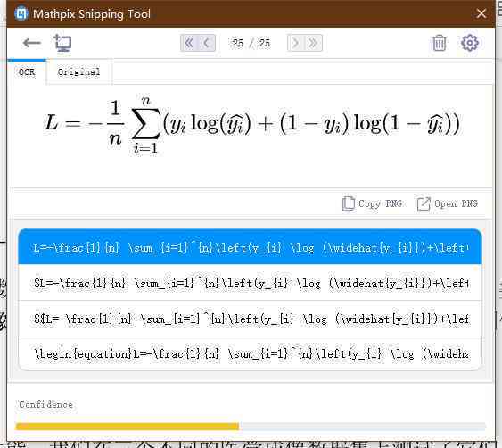This screenshot has width=502, height=448.
Task: Close the Mathpix Snipping Tool window
Action: [x=481, y=13]
